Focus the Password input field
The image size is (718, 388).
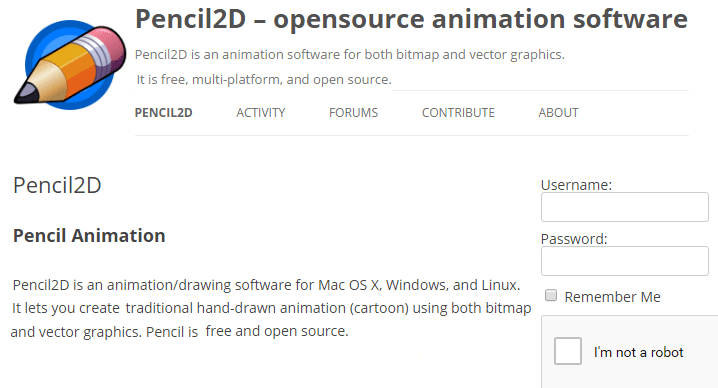[x=625, y=261]
